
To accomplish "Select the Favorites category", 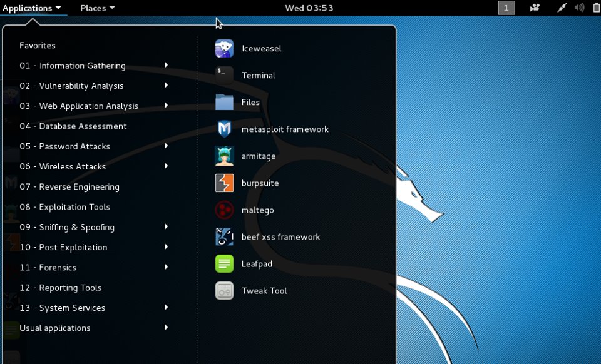I will [38, 46].
